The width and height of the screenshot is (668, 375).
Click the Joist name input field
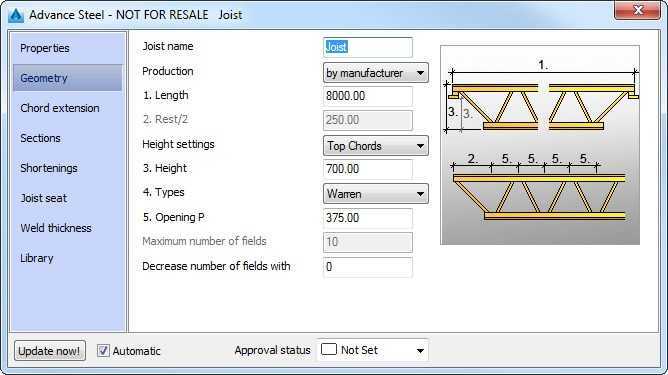368,47
